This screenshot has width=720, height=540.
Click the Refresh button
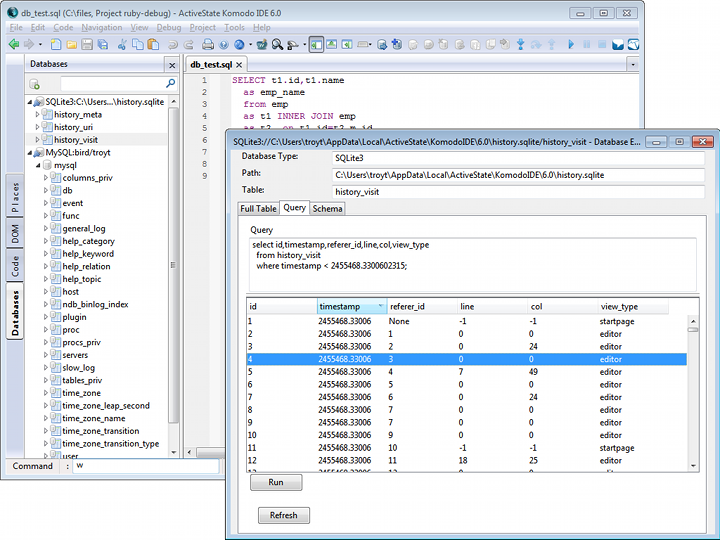coord(284,516)
